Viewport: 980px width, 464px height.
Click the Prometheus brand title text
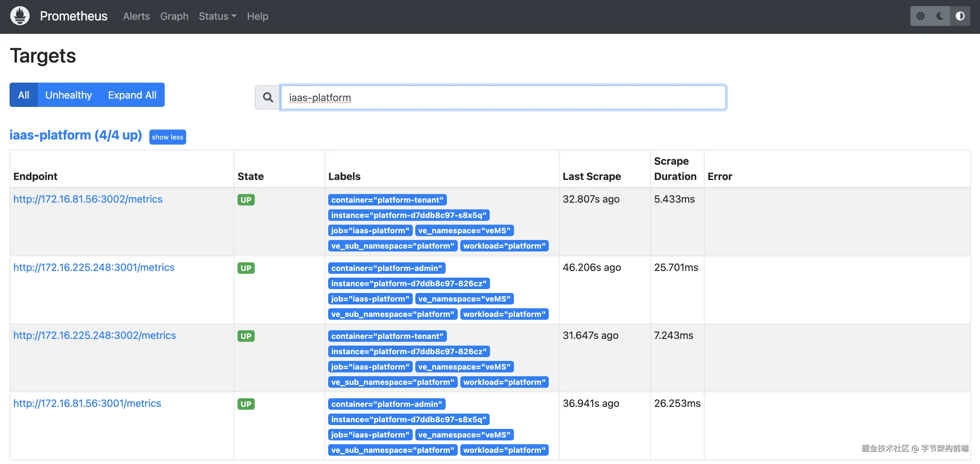(74, 16)
